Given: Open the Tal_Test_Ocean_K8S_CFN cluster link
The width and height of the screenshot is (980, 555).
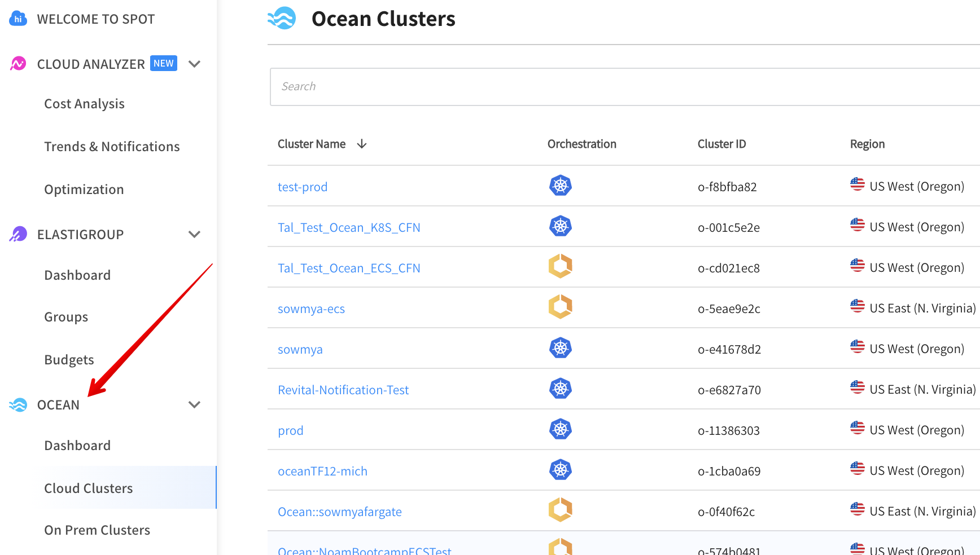Looking at the screenshot, I should 349,227.
